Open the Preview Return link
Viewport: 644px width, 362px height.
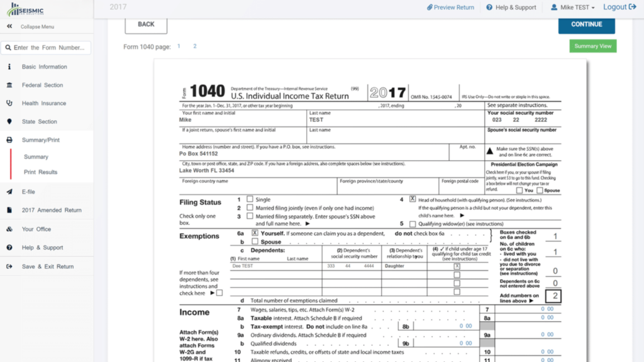tap(450, 8)
